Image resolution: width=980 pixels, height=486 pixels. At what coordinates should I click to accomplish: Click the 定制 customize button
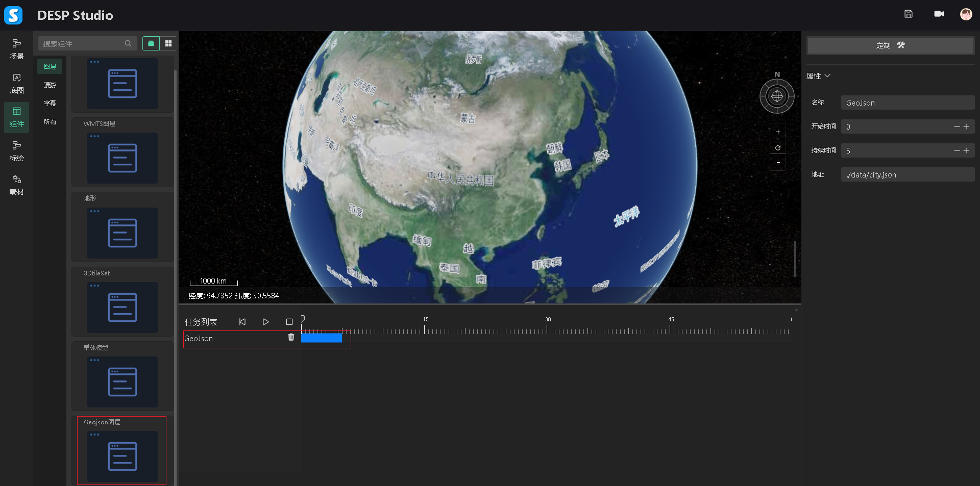(890, 45)
